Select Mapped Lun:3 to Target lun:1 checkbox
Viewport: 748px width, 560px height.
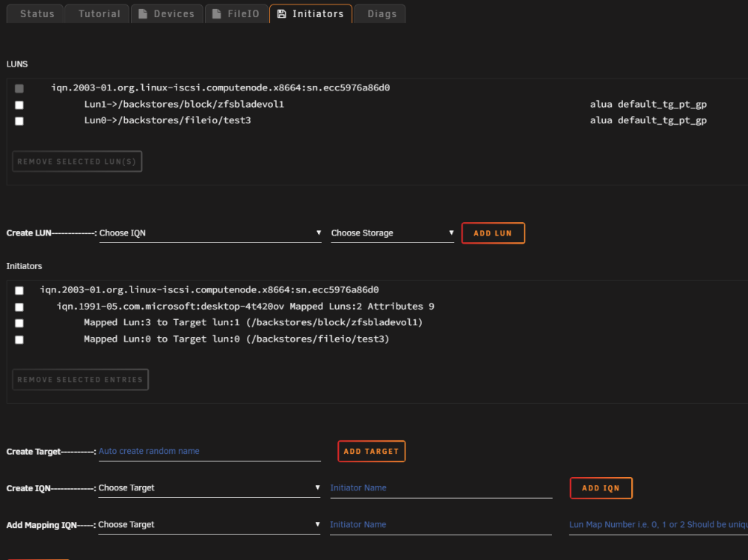click(19, 324)
